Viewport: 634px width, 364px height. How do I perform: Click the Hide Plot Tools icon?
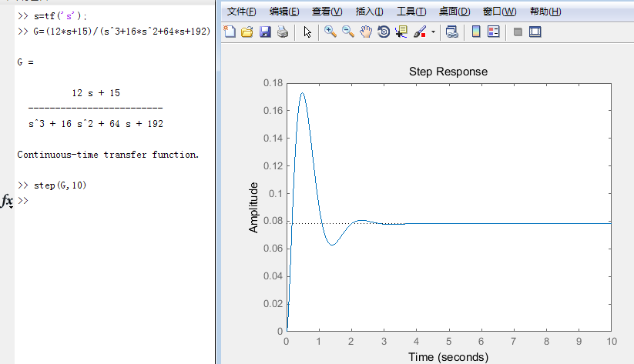[x=518, y=32]
